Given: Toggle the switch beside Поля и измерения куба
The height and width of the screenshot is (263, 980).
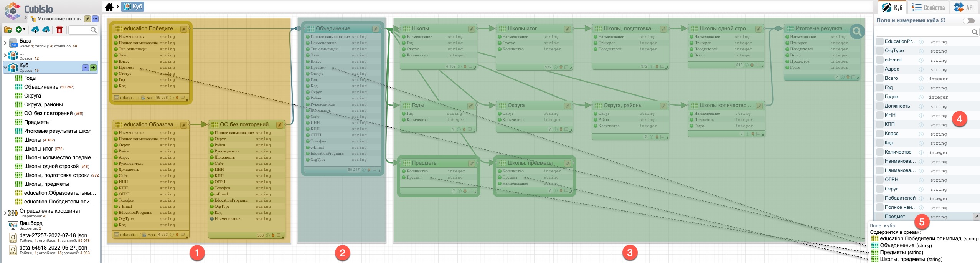Looking at the screenshot, I should coord(968,21).
